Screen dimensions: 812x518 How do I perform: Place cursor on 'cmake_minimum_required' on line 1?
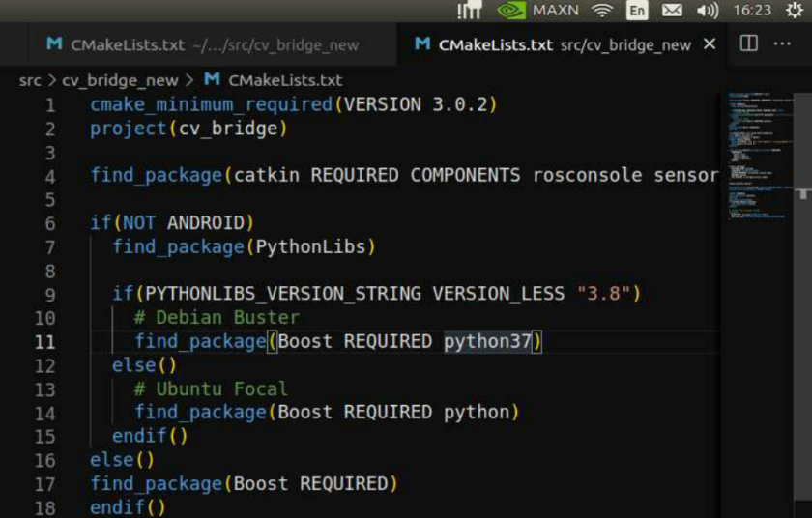click(x=212, y=105)
